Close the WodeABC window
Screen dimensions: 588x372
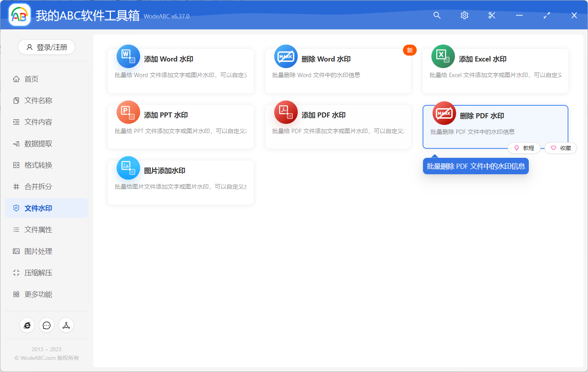tap(574, 15)
